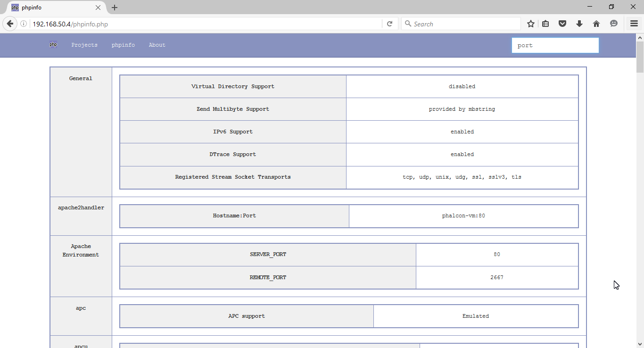Click the SERVER_PORT cell
The height and width of the screenshot is (348, 644).
pyautogui.click(x=268, y=255)
